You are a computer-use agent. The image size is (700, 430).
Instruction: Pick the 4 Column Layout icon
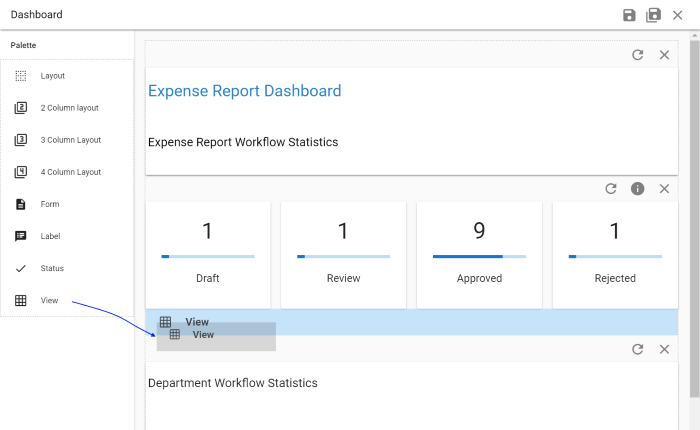(21, 172)
